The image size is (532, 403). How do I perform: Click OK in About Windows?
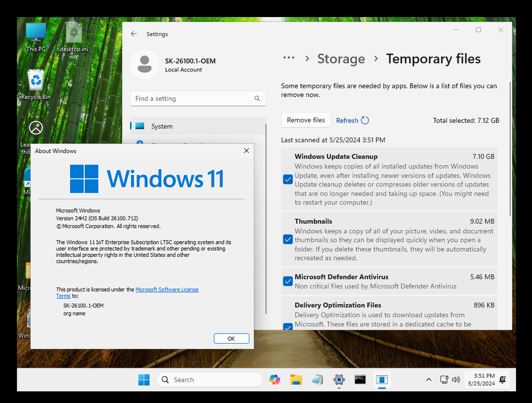coord(231,338)
